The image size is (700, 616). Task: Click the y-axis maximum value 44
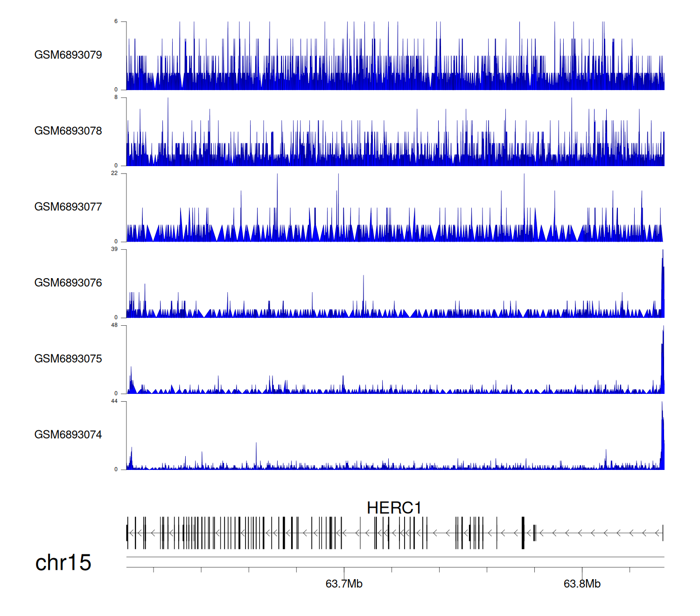(x=114, y=401)
